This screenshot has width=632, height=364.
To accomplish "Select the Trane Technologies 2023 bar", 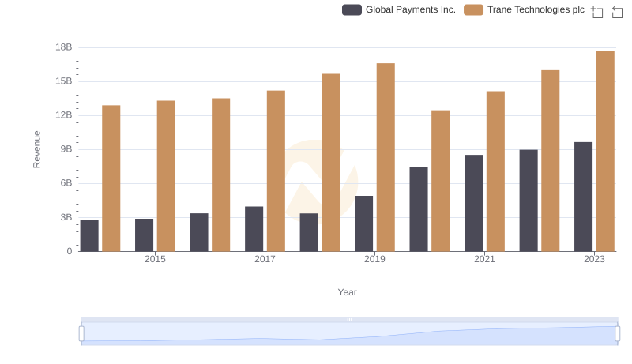I will pos(605,151).
